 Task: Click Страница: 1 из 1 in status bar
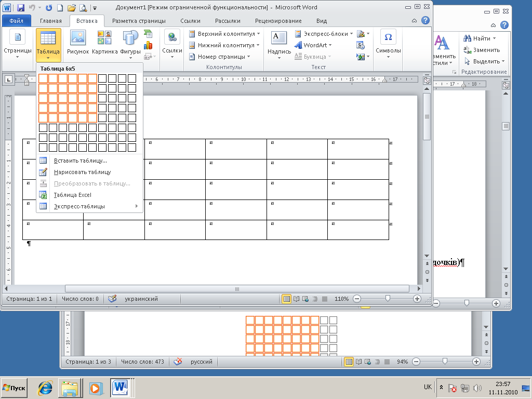29,299
